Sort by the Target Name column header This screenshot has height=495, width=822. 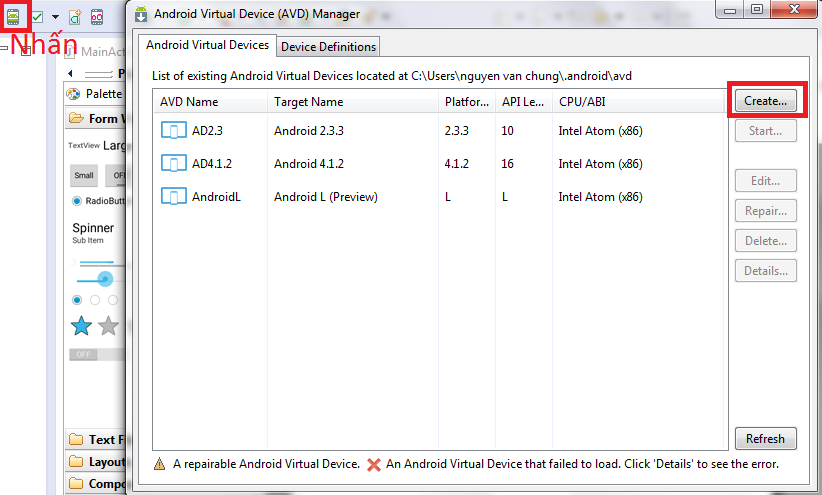[x=353, y=102]
